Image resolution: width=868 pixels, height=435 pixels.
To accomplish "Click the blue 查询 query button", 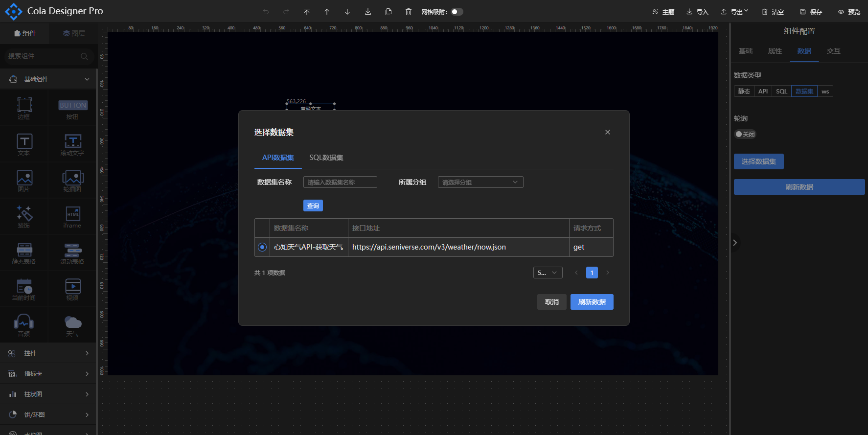I will [313, 206].
